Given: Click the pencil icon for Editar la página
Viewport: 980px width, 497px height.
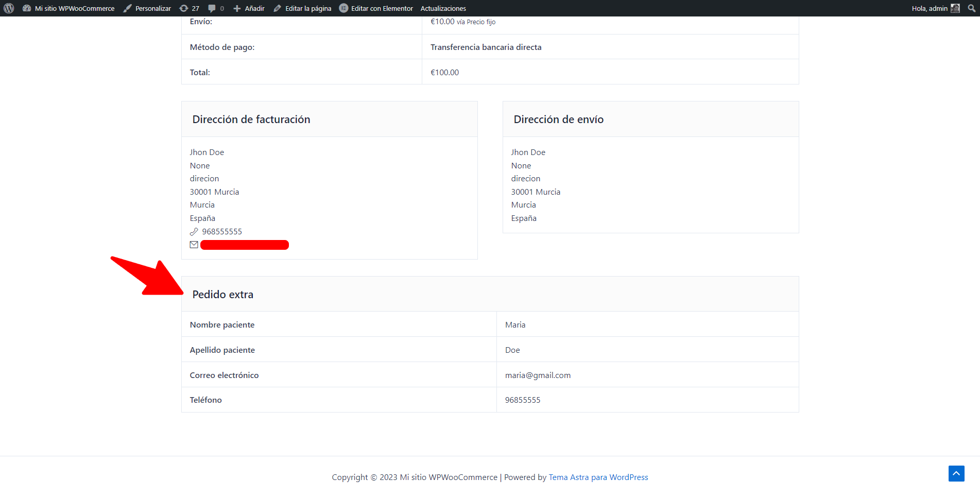Looking at the screenshot, I should [x=278, y=8].
